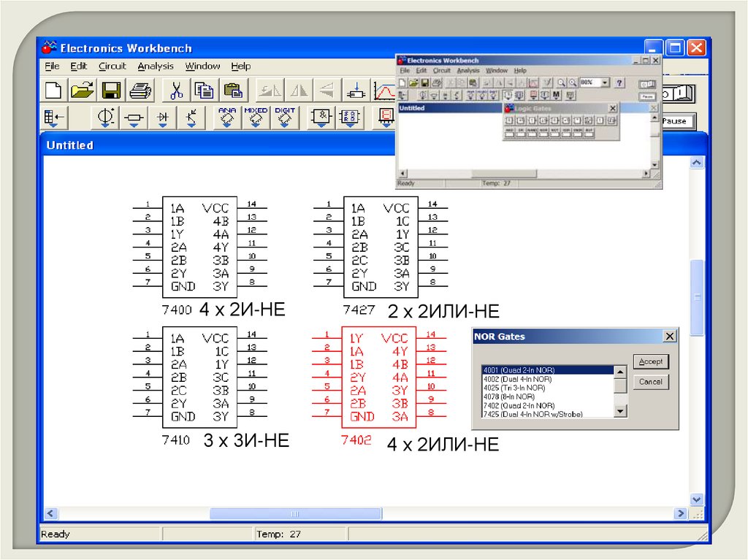Click the New file icon in main toolbar
Image resolution: width=748 pixels, height=560 pixels.
[53, 90]
